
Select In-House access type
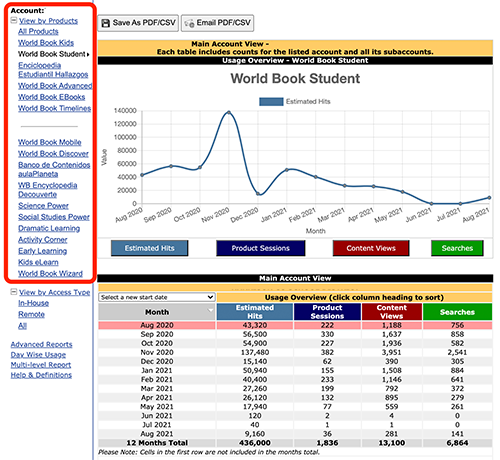33,303
